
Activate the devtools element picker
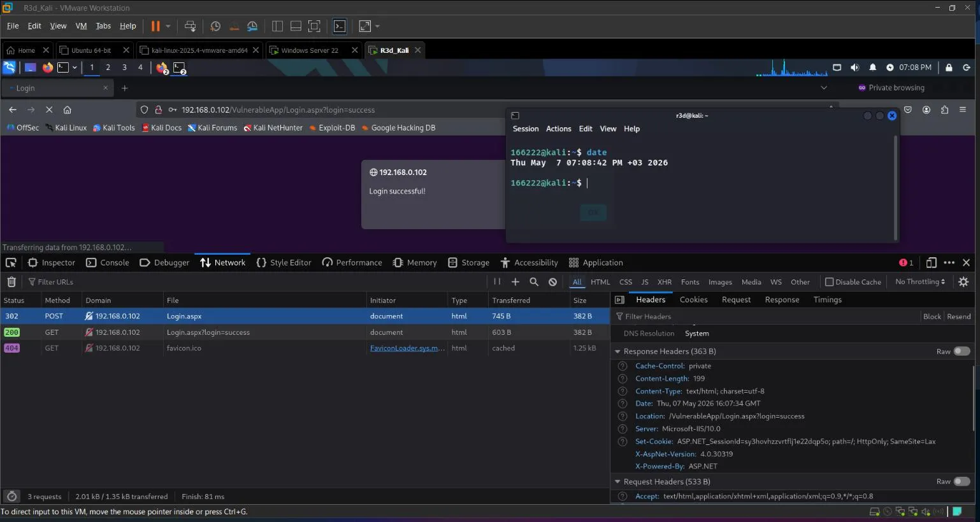point(11,262)
